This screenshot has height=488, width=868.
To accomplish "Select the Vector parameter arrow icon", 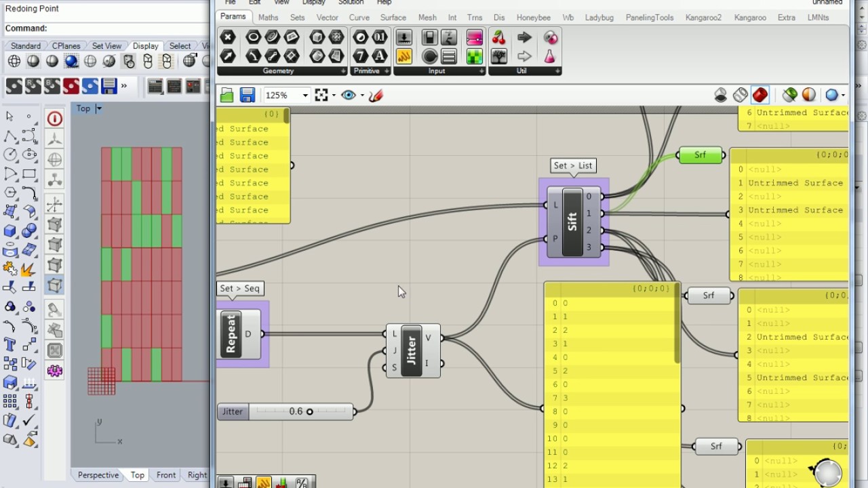I will pos(228,56).
